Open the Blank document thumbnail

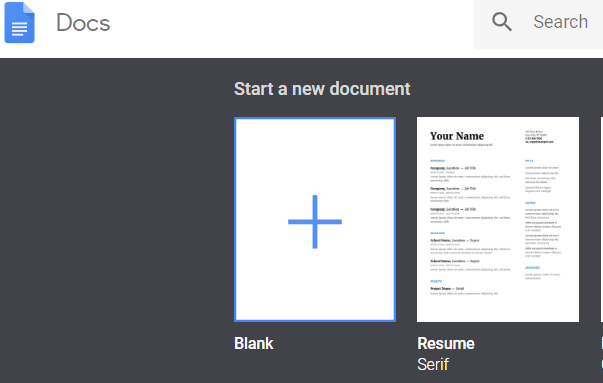pos(315,219)
